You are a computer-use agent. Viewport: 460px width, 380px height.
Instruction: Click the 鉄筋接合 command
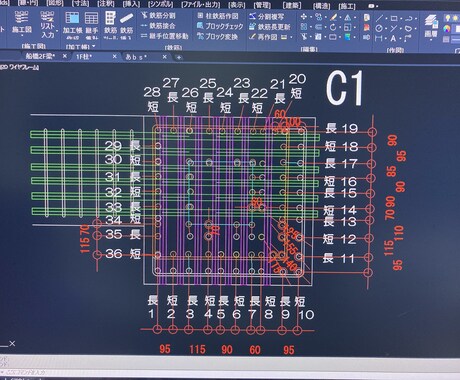(x=158, y=26)
